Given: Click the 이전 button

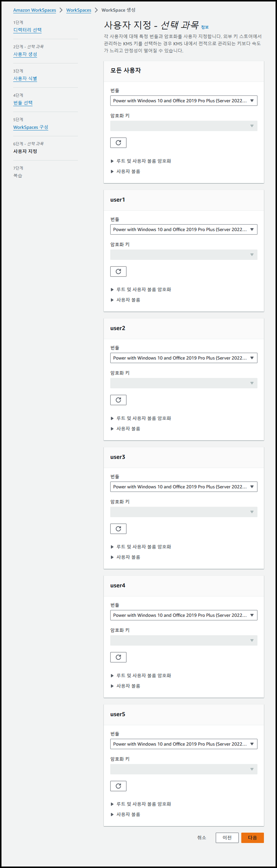Looking at the screenshot, I should [227, 838].
